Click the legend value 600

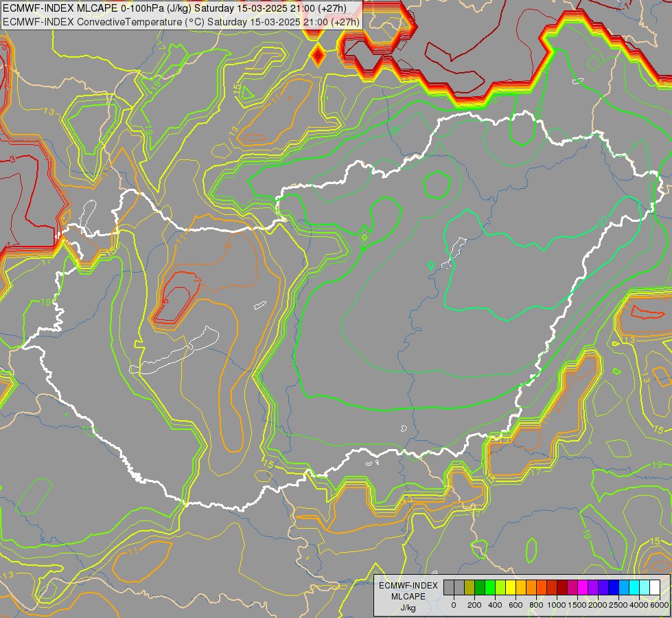pyautogui.click(x=515, y=605)
